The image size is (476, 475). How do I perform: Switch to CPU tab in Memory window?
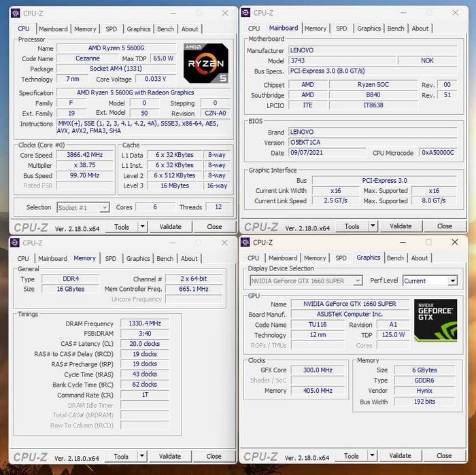pos(23,259)
